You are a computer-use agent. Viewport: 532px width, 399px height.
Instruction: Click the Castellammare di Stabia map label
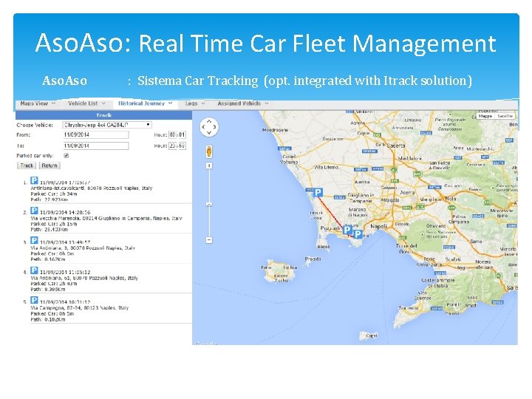click(x=439, y=283)
